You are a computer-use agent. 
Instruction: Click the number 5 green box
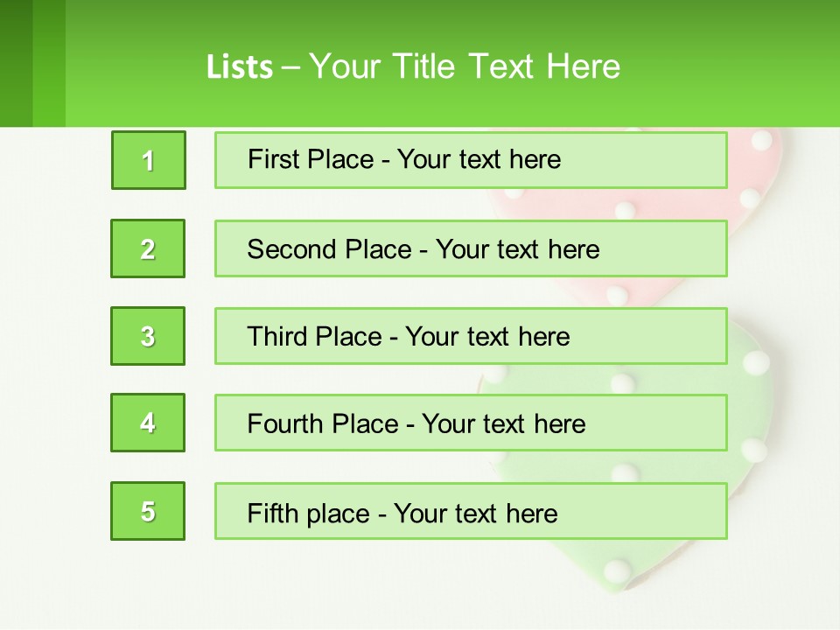click(148, 511)
